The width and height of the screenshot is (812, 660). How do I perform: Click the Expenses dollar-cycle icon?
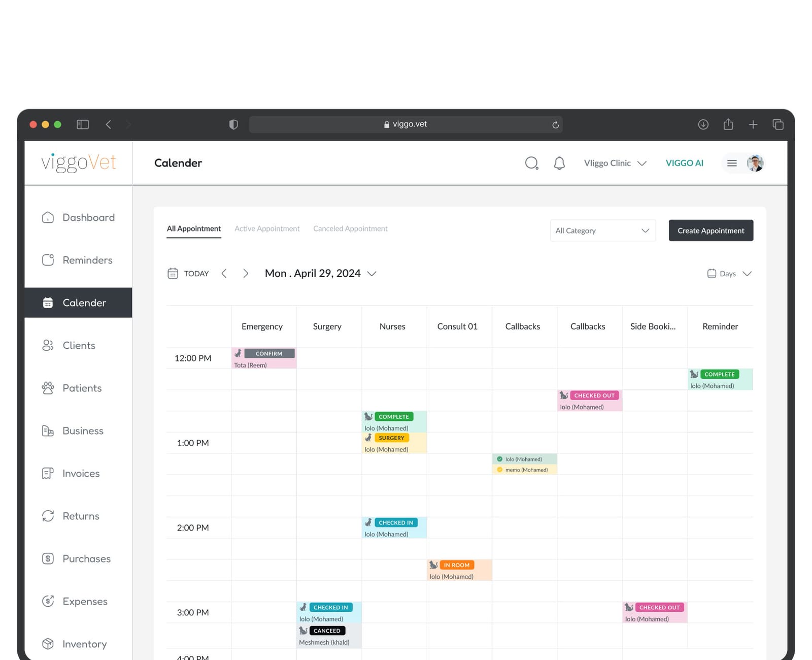[x=48, y=601]
